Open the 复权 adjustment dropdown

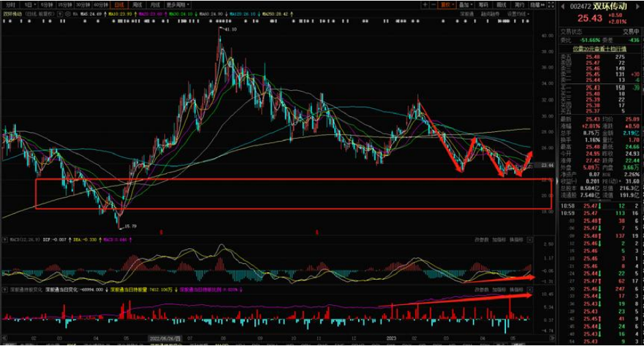pyautogui.click(x=446, y=4)
